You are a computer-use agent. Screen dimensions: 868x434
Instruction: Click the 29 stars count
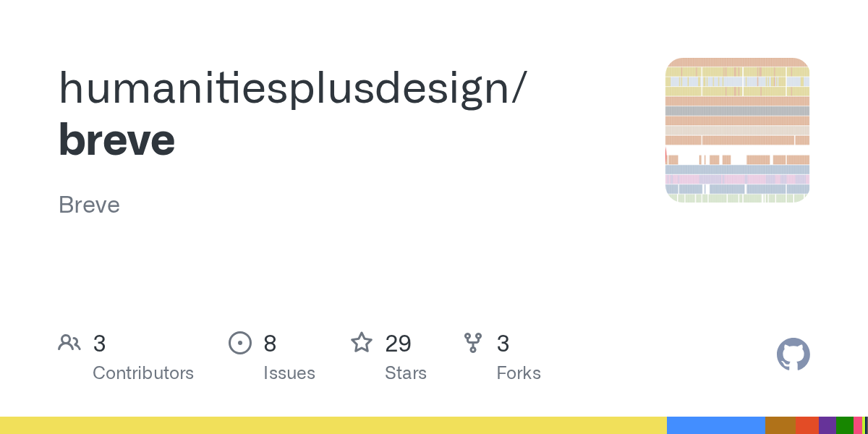pos(398,344)
